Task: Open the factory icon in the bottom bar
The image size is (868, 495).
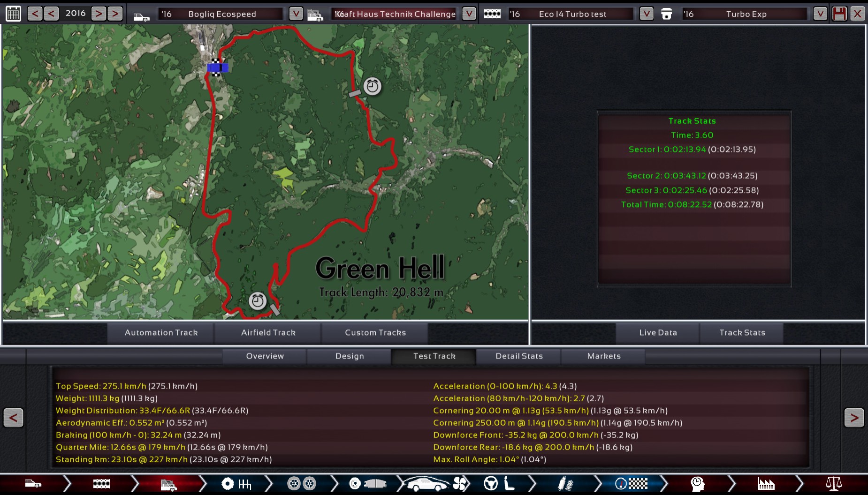Action: click(x=766, y=483)
